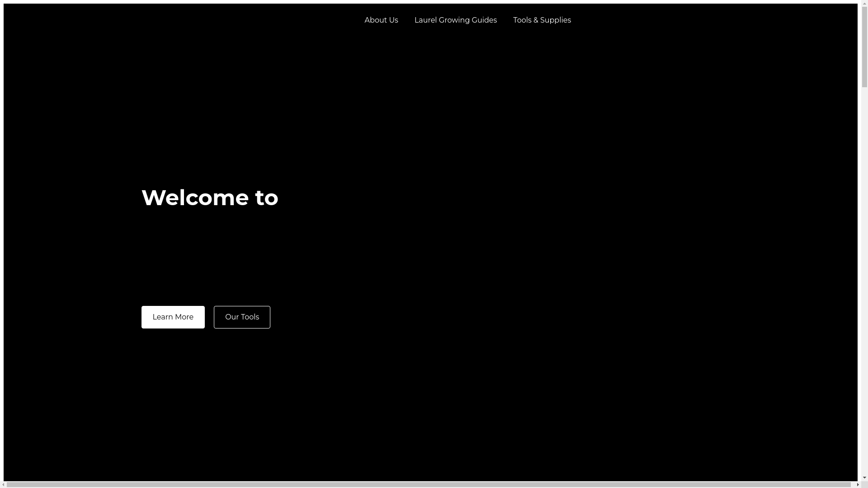
Task: Click the 'Welcome to' heading text
Action: [210, 197]
